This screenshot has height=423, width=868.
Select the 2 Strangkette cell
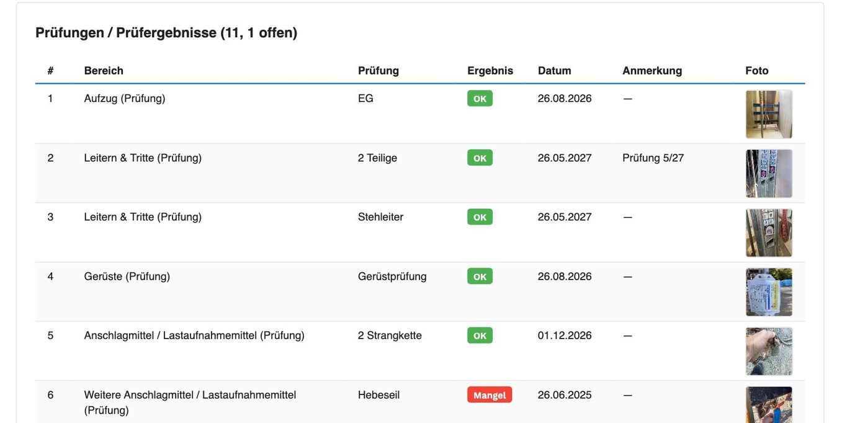[390, 335]
